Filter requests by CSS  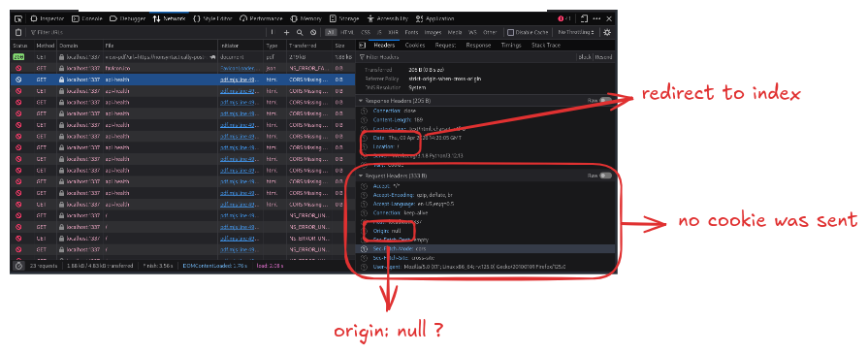coord(366,33)
